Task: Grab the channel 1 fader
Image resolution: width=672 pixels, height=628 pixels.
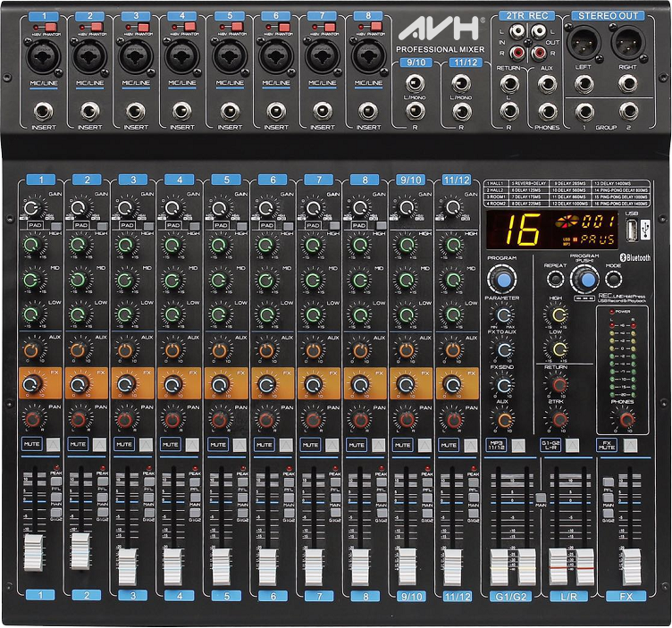Action: point(33,553)
